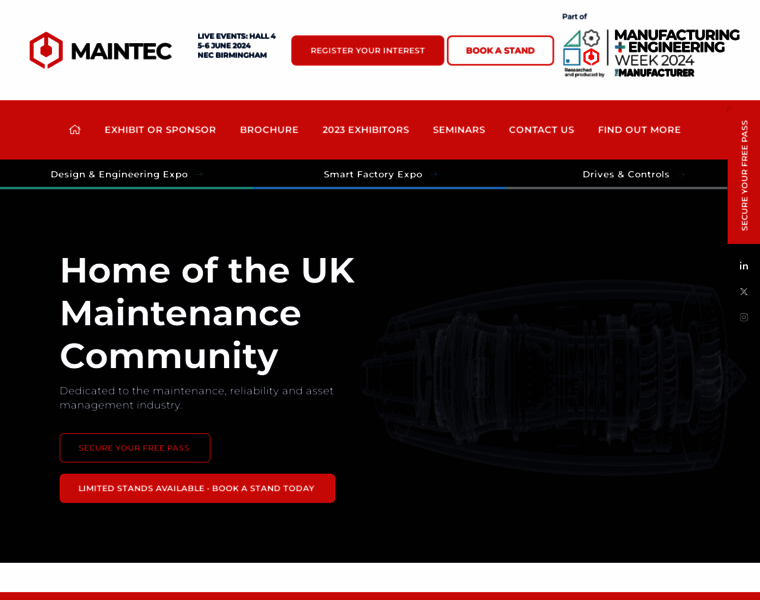This screenshot has height=600, width=760.
Task: Go to Contact Us
Action: pyautogui.click(x=541, y=130)
